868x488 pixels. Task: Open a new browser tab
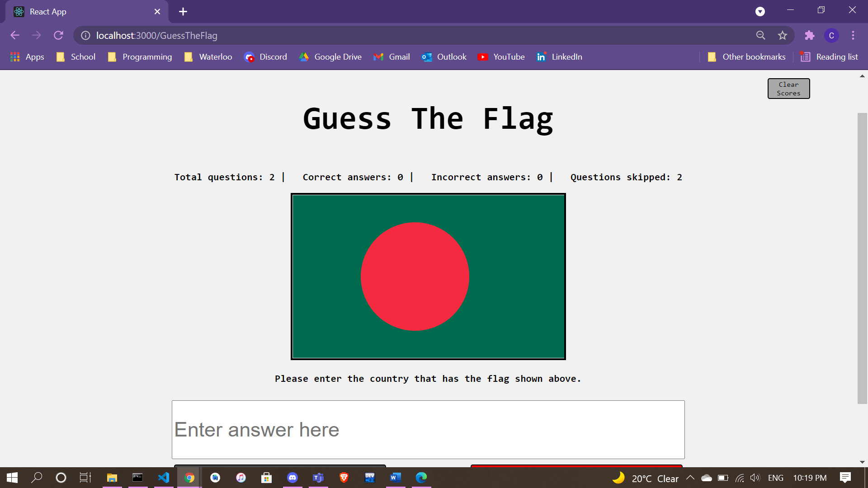click(x=183, y=11)
